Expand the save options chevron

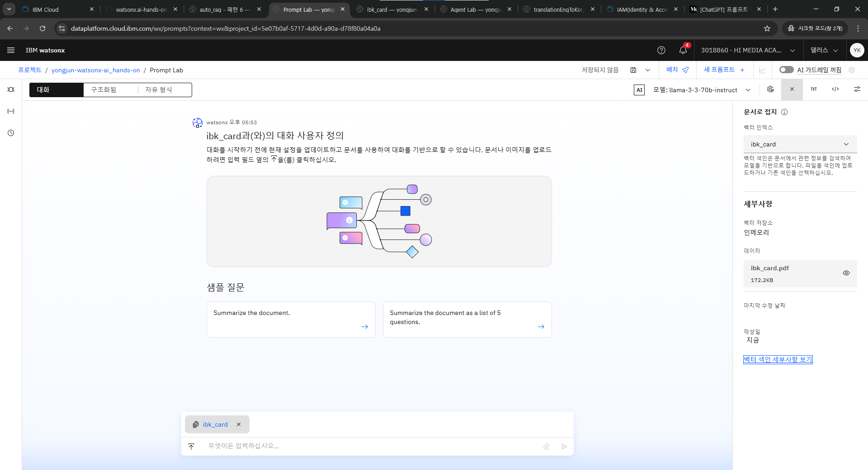648,70
